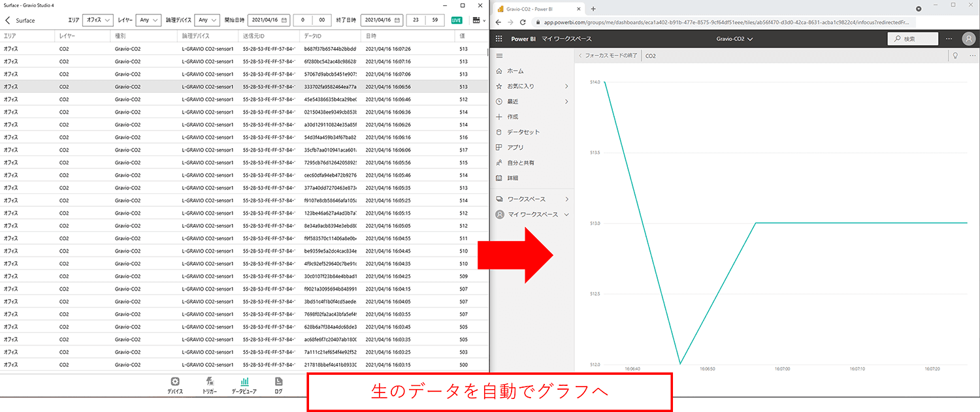
Task: Select the row with value 500
Action: point(244,364)
